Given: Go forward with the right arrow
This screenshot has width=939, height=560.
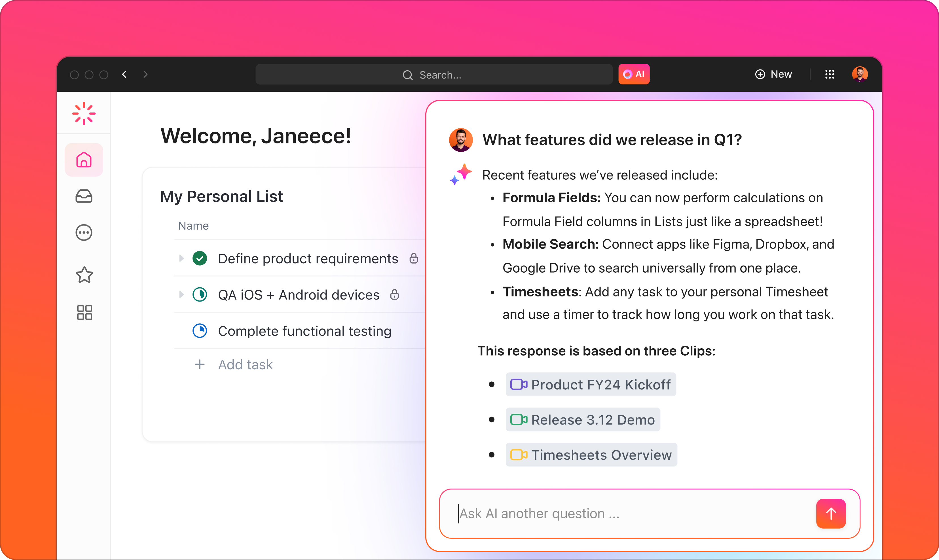Looking at the screenshot, I should tap(145, 74).
